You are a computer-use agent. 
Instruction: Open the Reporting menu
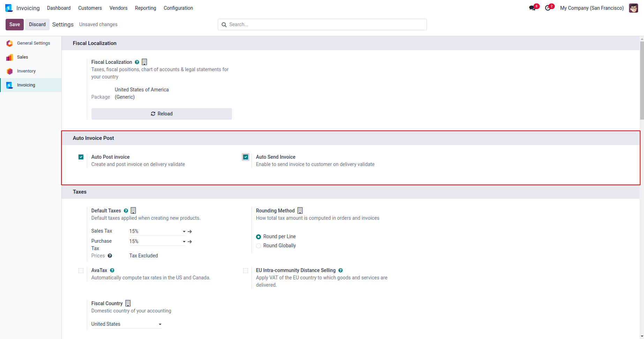[x=145, y=8]
